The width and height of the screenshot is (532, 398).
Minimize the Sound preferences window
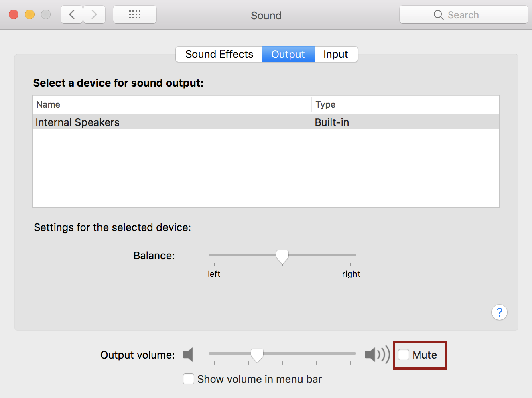click(x=30, y=14)
